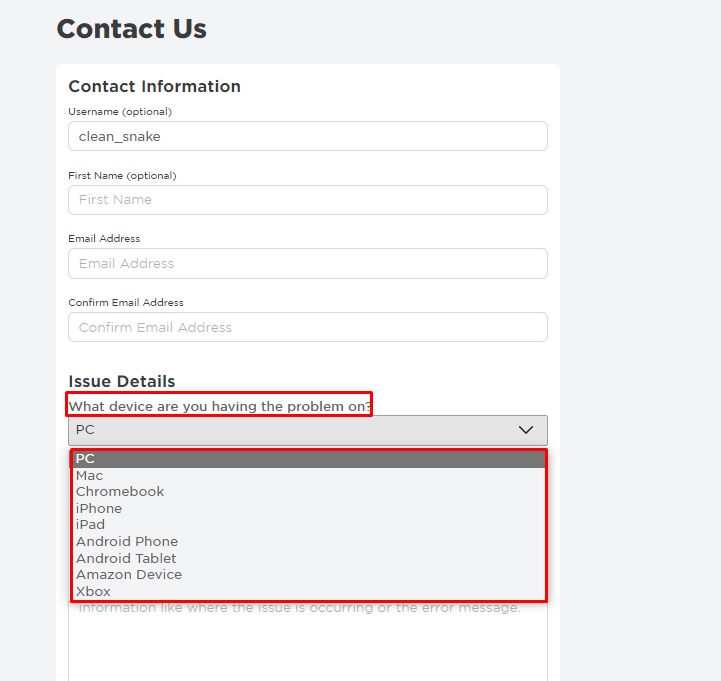The height and width of the screenshot is (681, 721).
Task: Click the "What device" question label
Action: [220, 405]
